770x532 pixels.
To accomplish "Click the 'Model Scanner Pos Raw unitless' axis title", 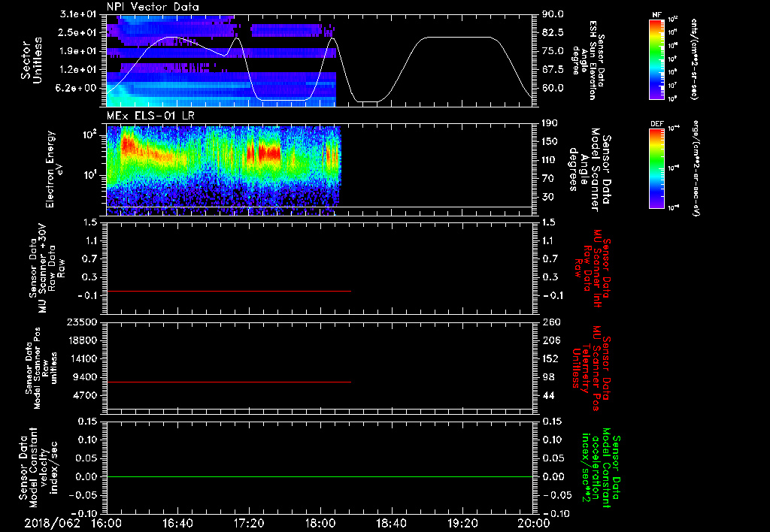I will 41,369.
